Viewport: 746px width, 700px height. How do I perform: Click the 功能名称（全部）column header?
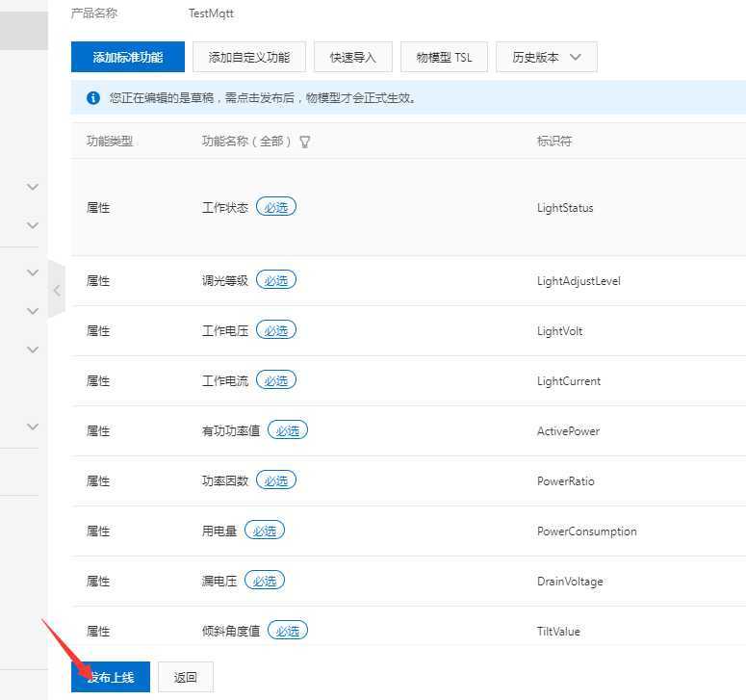point(246,141)
